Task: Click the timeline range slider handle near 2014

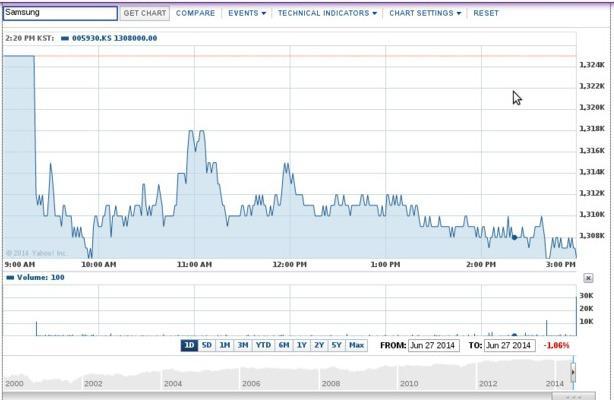Action: [573, 372]
